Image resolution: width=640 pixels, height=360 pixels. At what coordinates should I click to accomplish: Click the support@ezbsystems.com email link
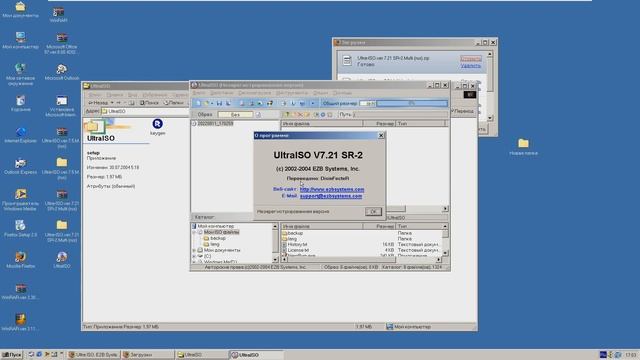pyautogui.click(x=331, y=196)
